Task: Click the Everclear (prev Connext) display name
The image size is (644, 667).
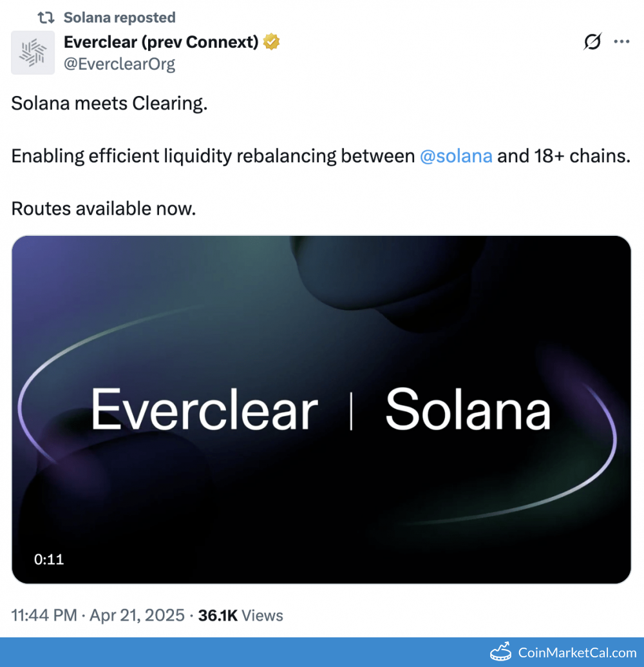Action: (160, 43)
